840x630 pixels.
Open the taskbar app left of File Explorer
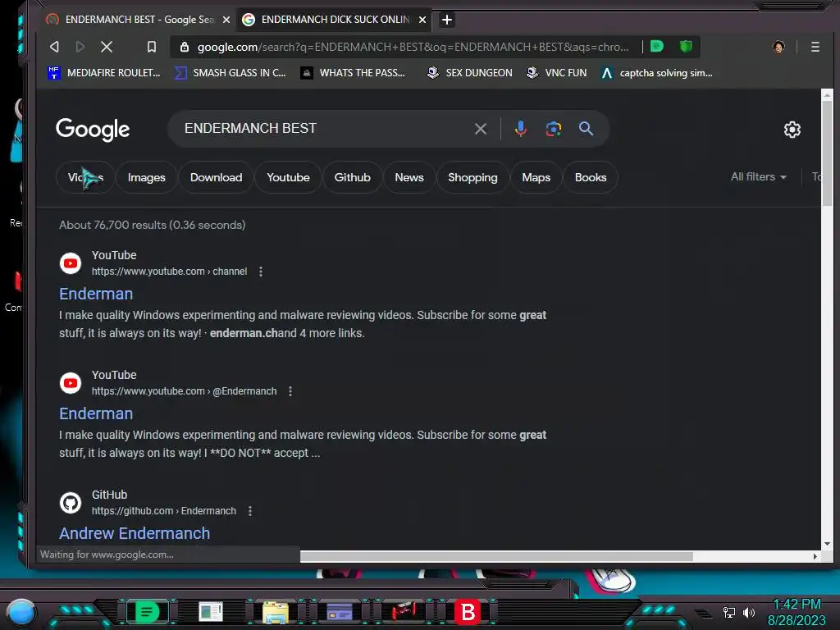click(211, 612)
